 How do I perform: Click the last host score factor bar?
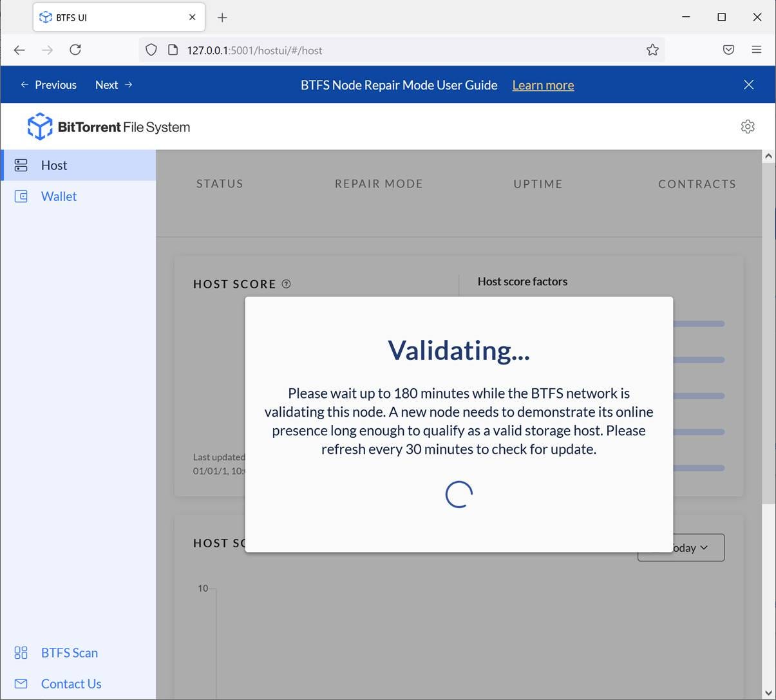coord(699,468)
